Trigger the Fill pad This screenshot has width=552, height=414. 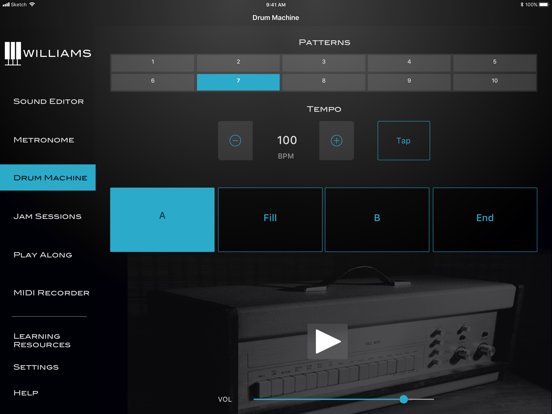coord(270,219)
